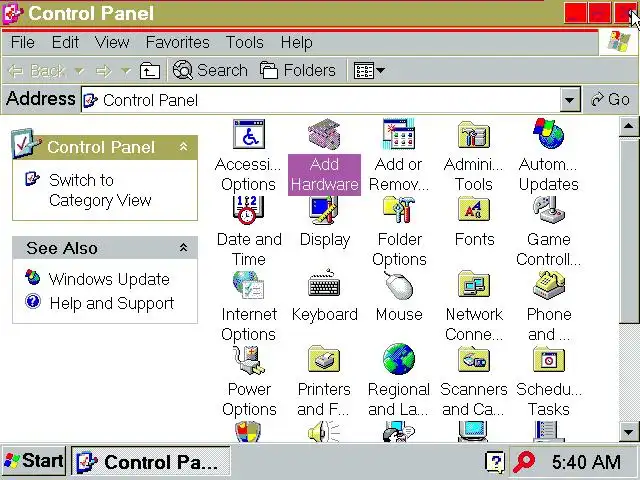Open Regional and Language options
The height and width of the screenshot is (480, 640).
[x=399, y=382]
